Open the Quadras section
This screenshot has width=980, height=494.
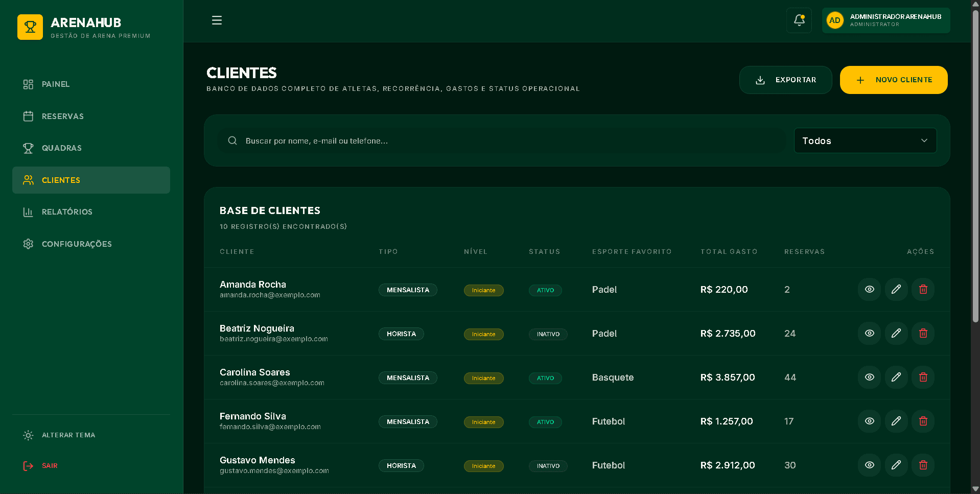(91, 148)
